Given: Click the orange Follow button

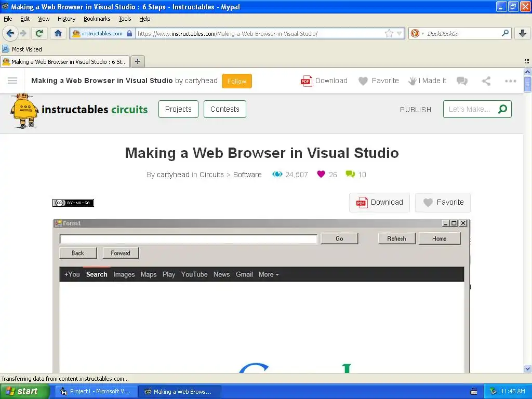Looking at the screenshot, I should click(x=237, y=81).
